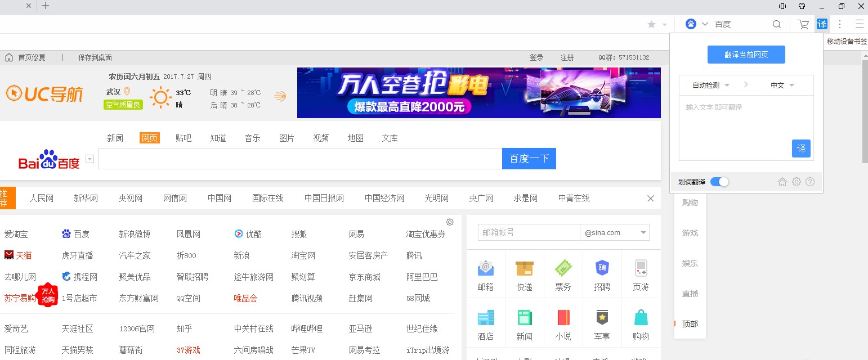This screenshot has width=868, height=360.
Task: Open the @sina.com email domain dropdown
Action: pos(614,232)
